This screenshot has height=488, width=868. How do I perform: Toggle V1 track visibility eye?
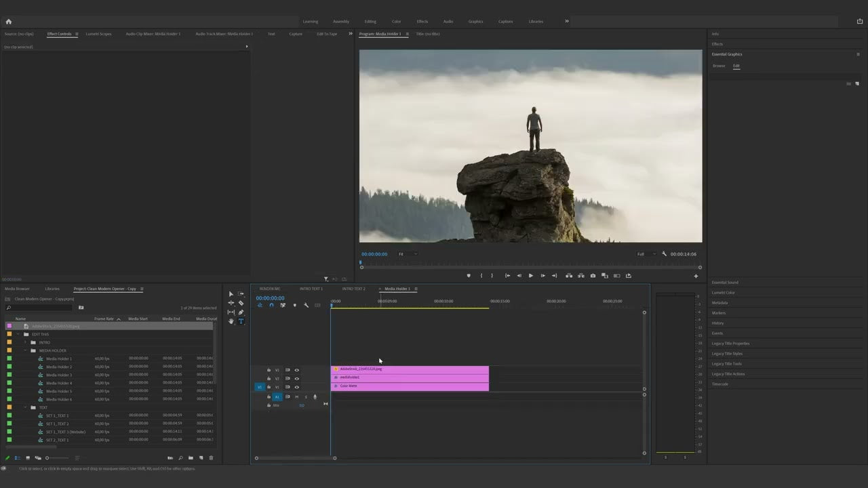[296, 387]
